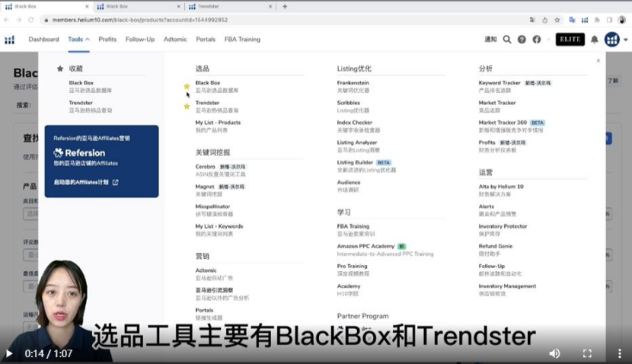Viewport: 632px width, 364px height.
Task: Open Cerebro under keyword research
Action: click(206, 166)
